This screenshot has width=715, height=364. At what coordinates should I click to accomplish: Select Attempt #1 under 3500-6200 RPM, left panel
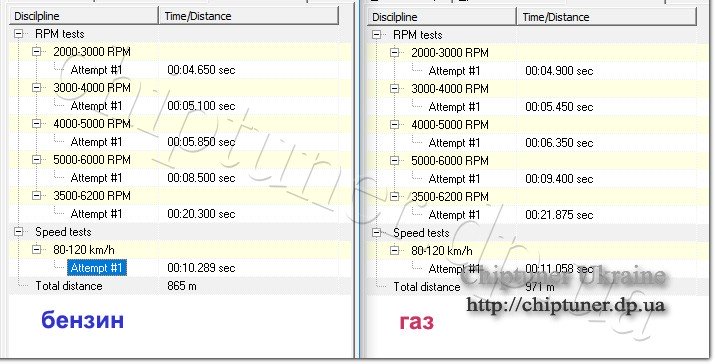click(x=97, y=214)
